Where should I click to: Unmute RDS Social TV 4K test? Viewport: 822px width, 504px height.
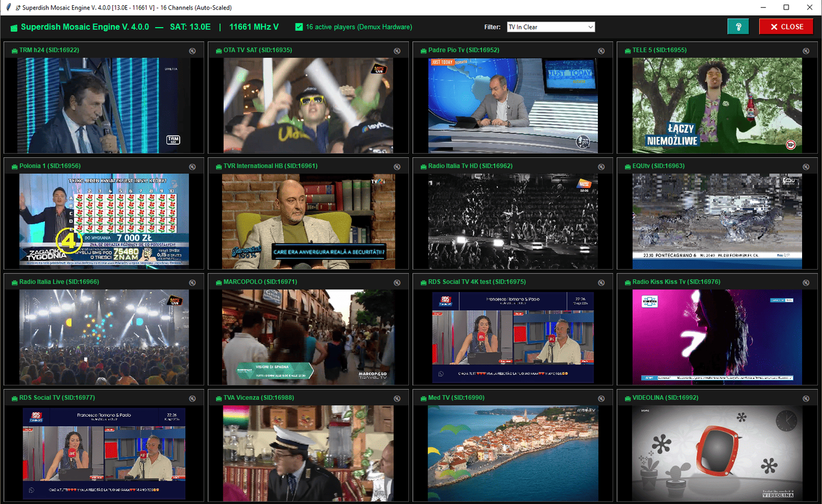(601, 282)
